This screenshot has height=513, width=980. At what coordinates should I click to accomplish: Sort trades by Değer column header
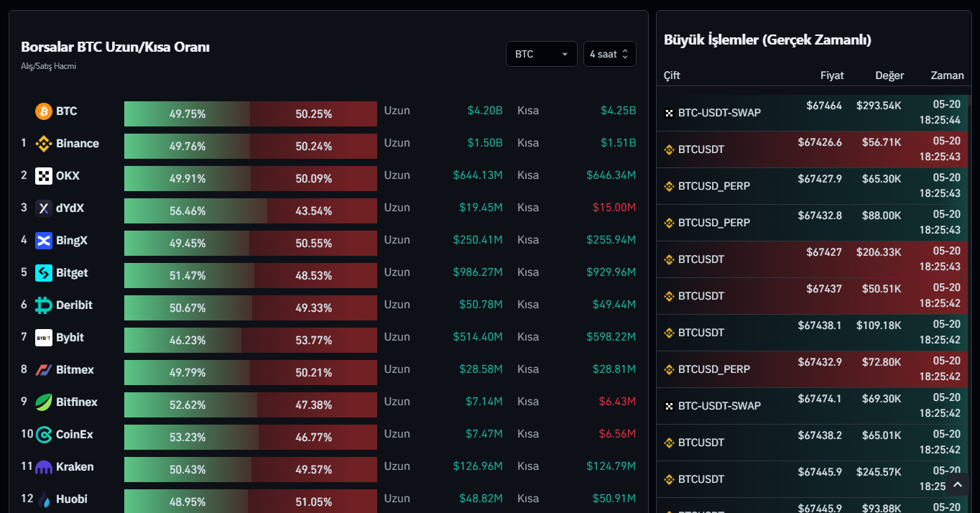(x=889, y=75)
